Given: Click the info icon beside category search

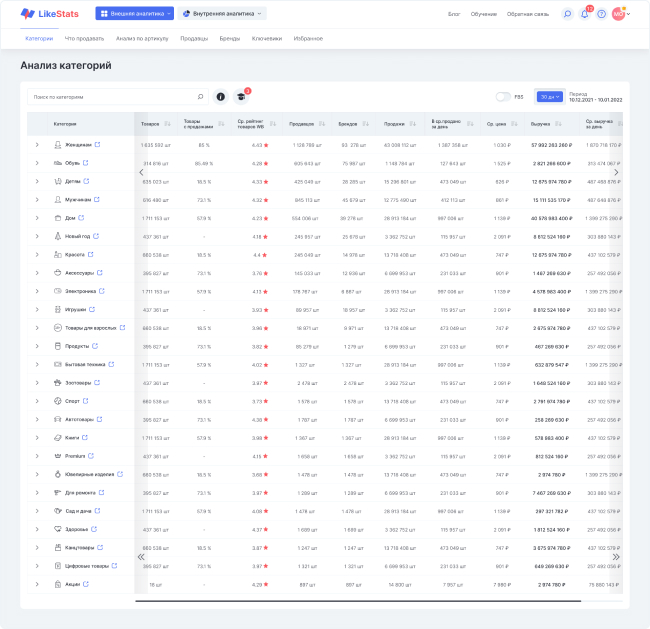Looking at the screenshot, I should pyautogui.click(x=220, y=97).
